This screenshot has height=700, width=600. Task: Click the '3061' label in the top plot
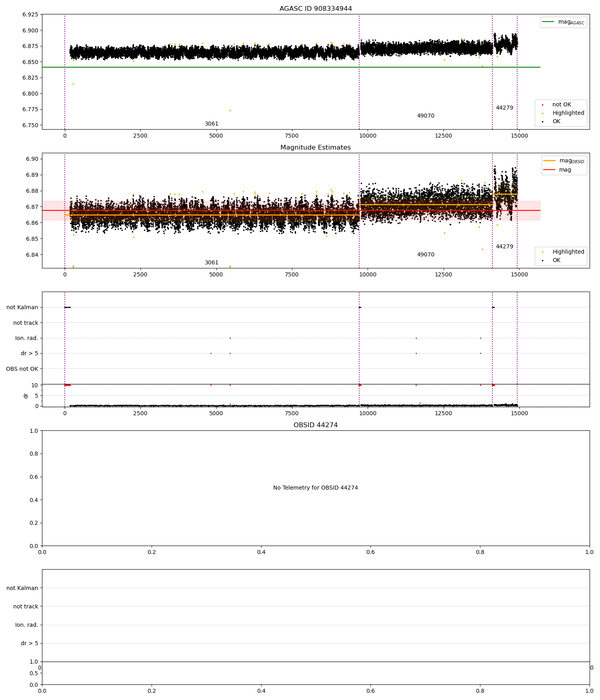(x=212, y=124)
